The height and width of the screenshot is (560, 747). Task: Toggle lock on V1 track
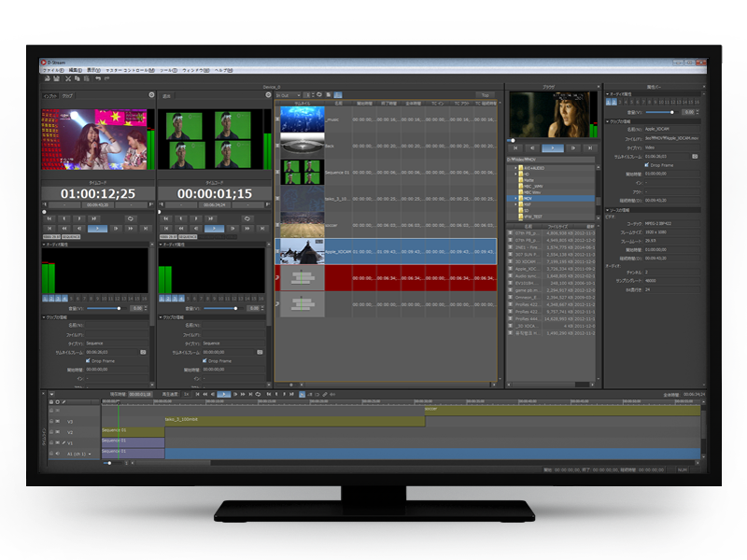coord(51,442)
